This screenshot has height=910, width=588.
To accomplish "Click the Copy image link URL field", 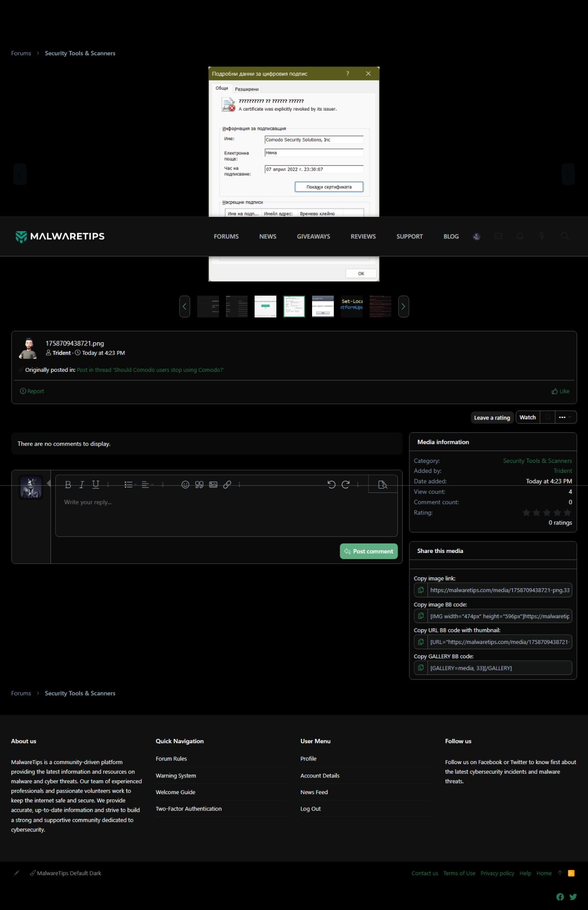I will (x=499, y=590).
